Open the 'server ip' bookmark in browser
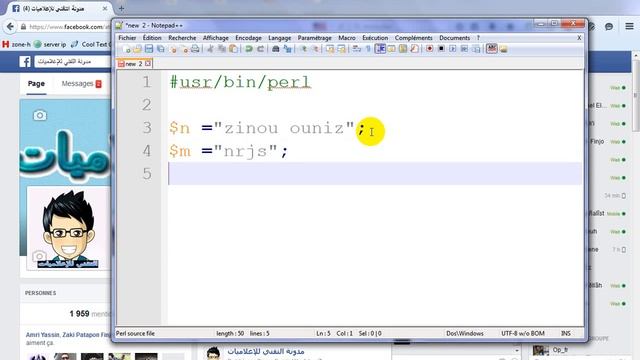This screenshot has width=640, height=360. (x=50, y=44)
